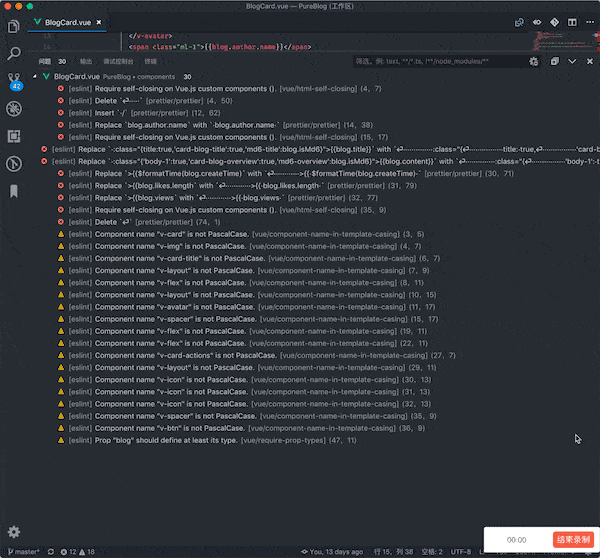
Task: Click the 空格: 2 indentation status item
Action: (x=432, y=551)
